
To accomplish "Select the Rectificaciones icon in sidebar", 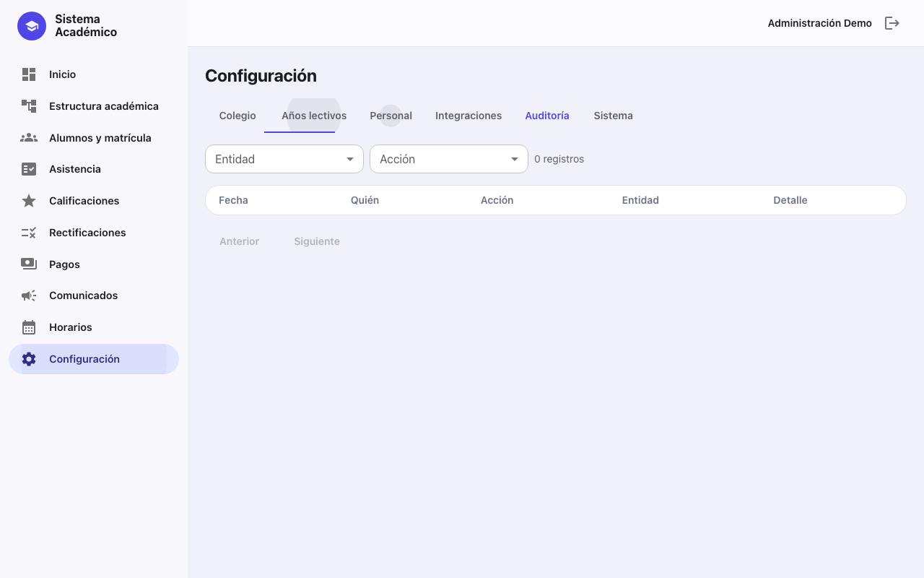I will (29, 233).
